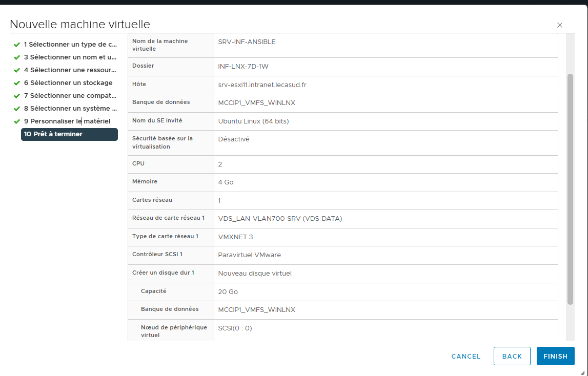The height and width of the screenshot is (376, 588).
Task: Click the green checkmark beside step 7
Action: click(17, 96)
